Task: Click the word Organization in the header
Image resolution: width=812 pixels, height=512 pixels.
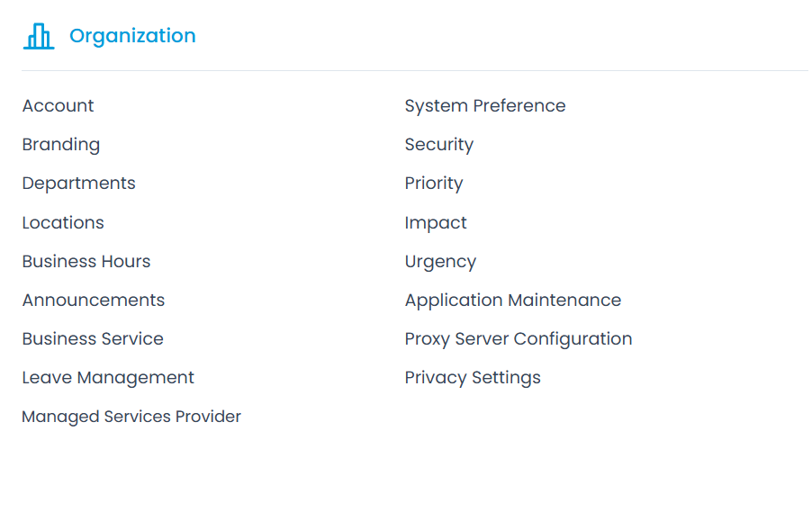Action: coord(132,36)
